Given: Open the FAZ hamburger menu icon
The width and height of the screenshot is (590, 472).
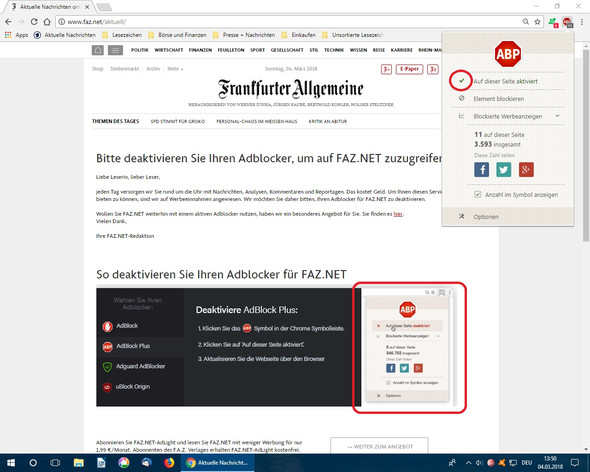Looking at the screenshot, I should 115,50.
